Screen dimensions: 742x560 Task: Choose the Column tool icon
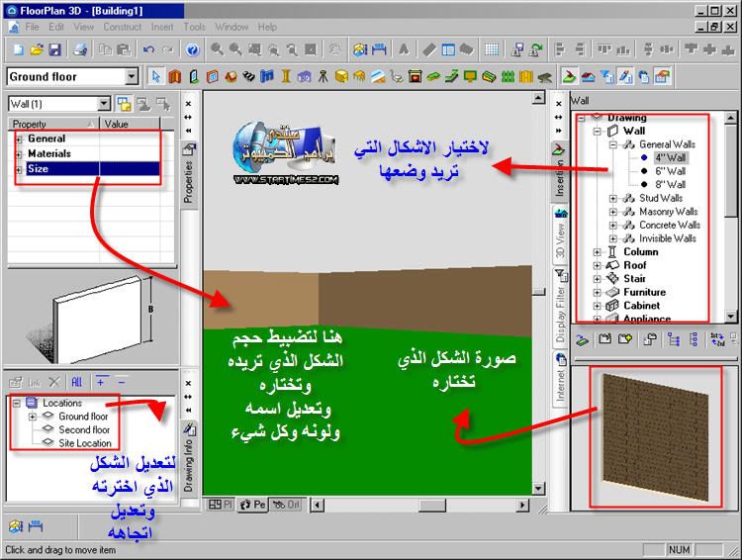click(x=286, y=77)
